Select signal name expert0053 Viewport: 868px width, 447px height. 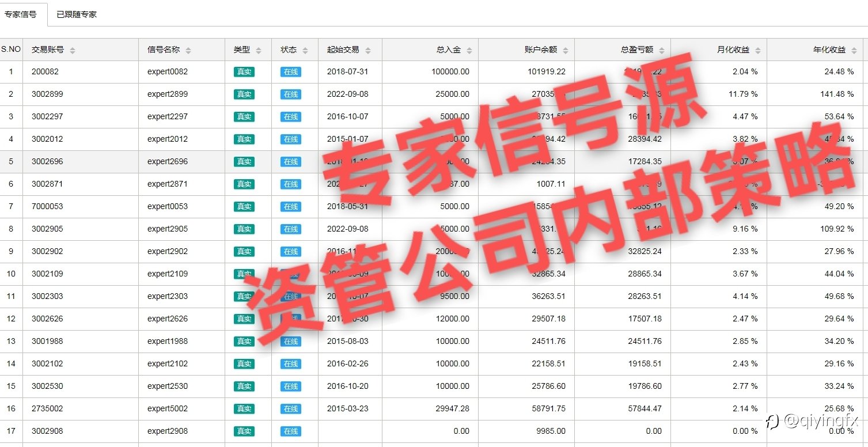[x=168, y=207]
